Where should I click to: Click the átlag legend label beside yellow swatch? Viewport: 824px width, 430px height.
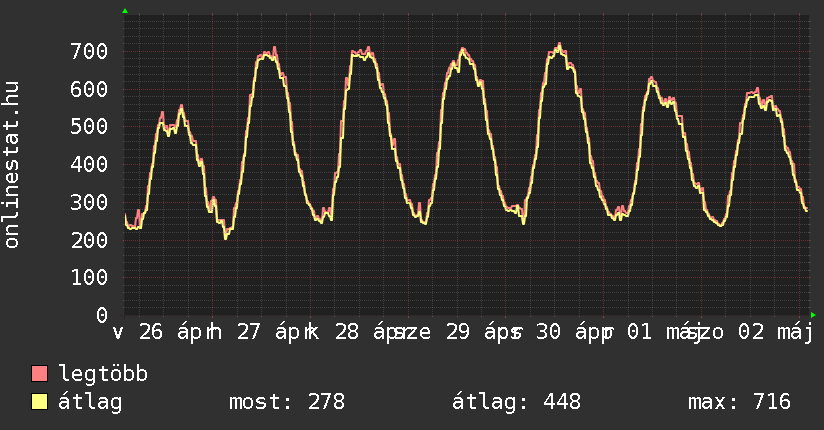point(90,402)
